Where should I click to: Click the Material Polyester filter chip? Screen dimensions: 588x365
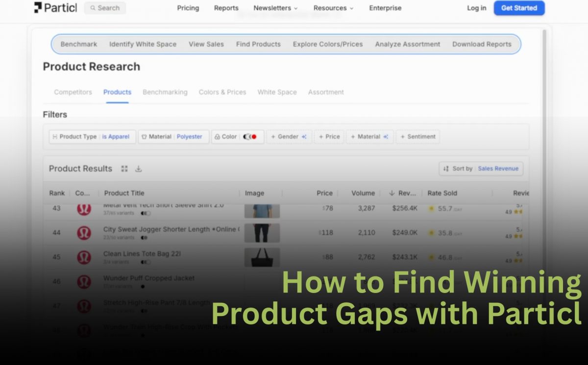coord(173,137)
